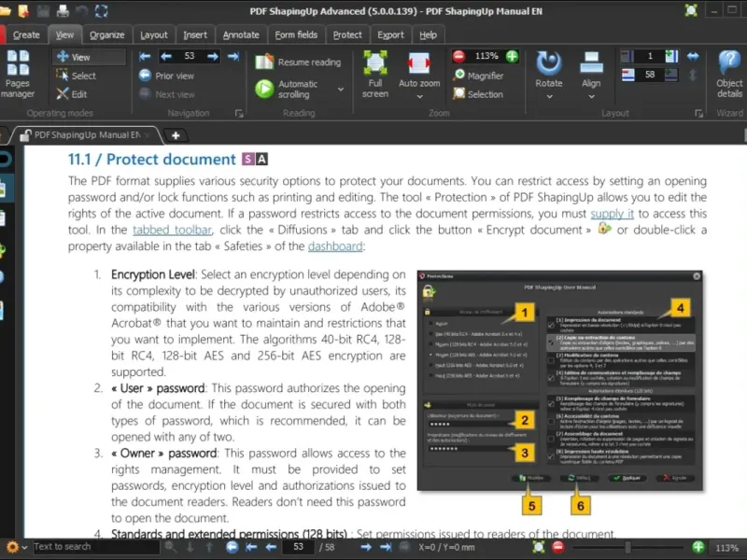
Task: Click the Rotate icon
Action: click(x=549, y=63)
